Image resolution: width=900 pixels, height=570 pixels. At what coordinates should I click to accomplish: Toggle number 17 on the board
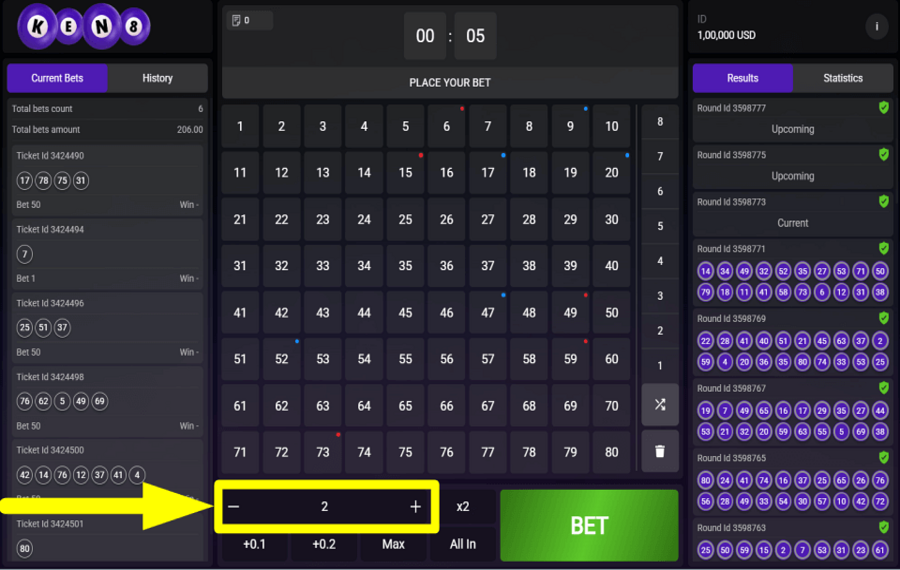point(488,173)
